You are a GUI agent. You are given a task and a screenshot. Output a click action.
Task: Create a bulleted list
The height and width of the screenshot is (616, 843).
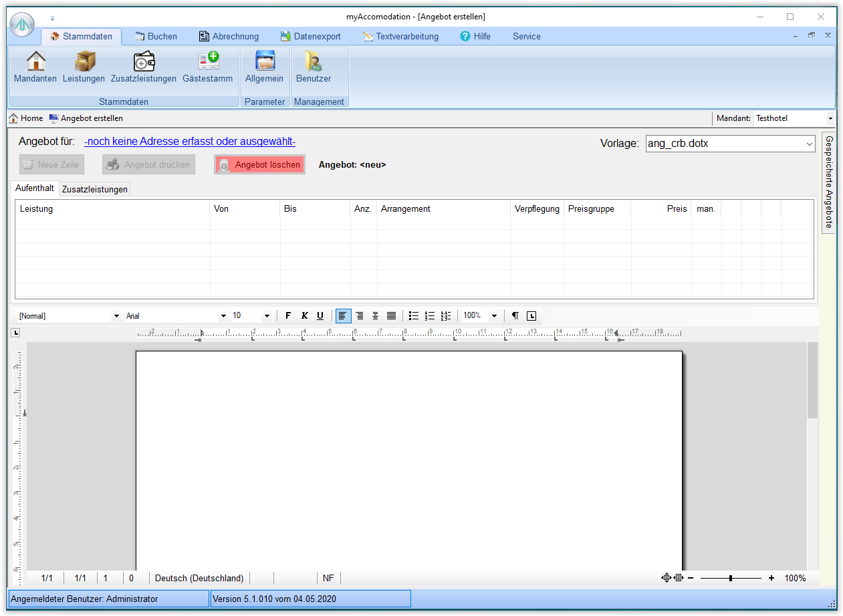(413, 316)
